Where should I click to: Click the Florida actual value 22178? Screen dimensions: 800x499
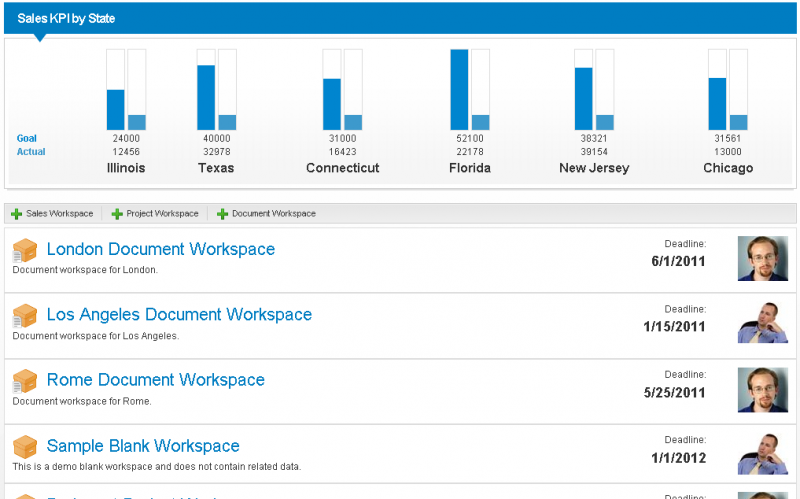[470, 152]
